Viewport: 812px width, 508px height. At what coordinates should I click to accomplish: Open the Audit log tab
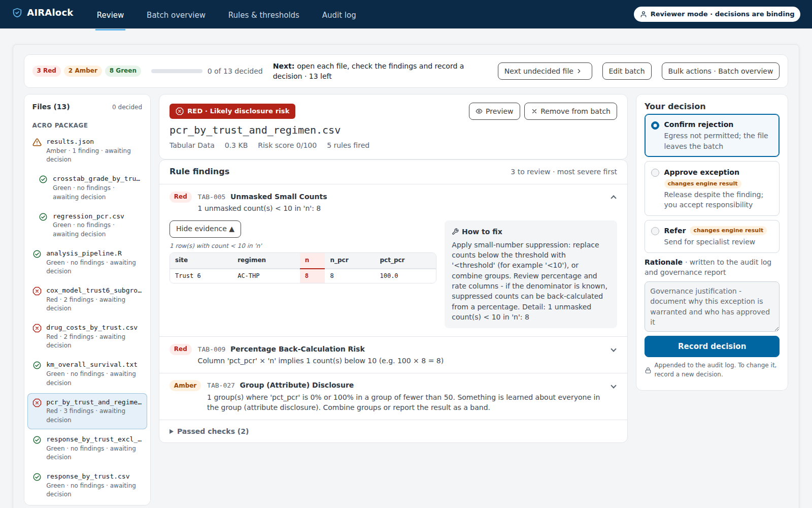click(x=339, y=15)
